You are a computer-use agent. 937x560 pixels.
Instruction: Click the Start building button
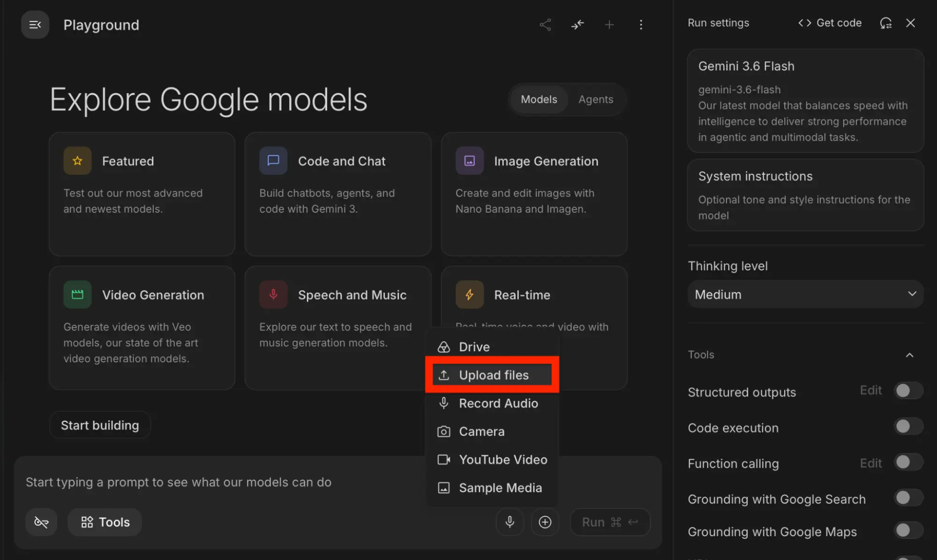(x=100, y=425)
